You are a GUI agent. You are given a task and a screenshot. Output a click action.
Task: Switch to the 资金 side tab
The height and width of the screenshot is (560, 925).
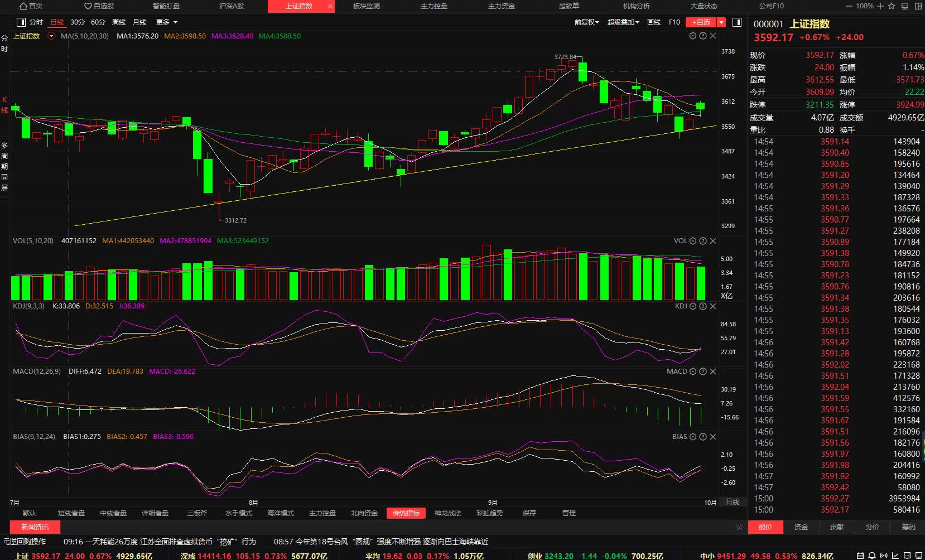[x=801, y=527]
